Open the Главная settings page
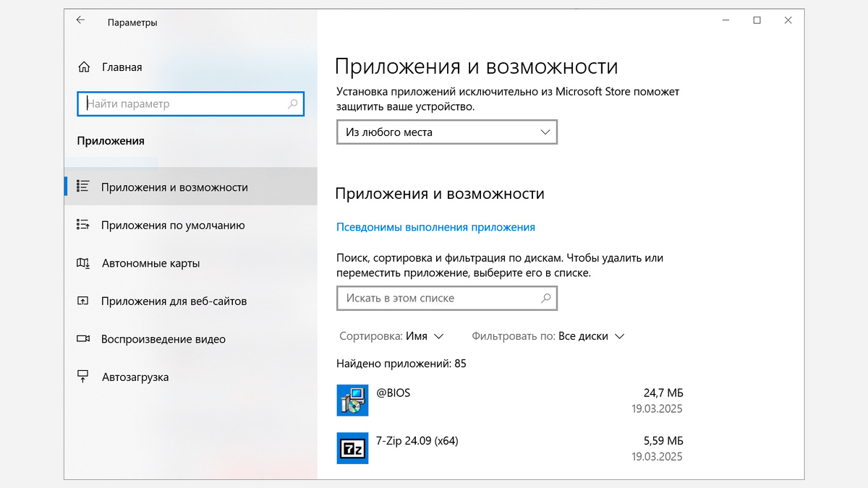The width and height of the screenshot is (868, 488). [122, 67]
